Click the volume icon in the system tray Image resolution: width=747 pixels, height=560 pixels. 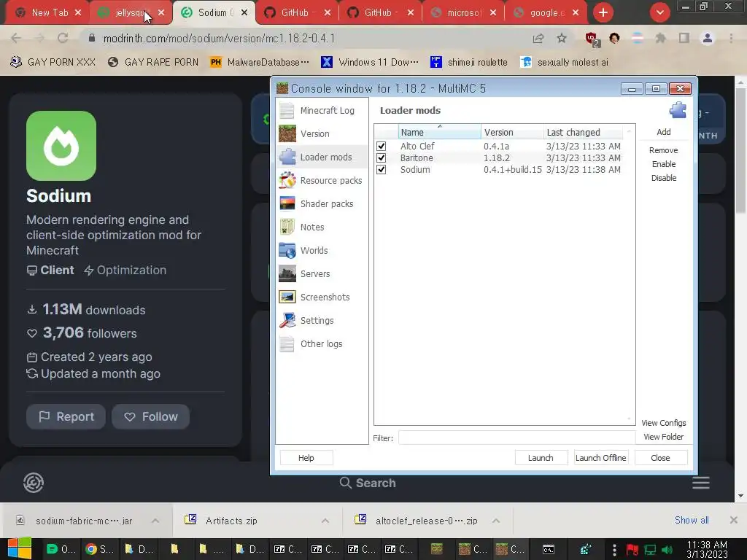pos(667,550)
